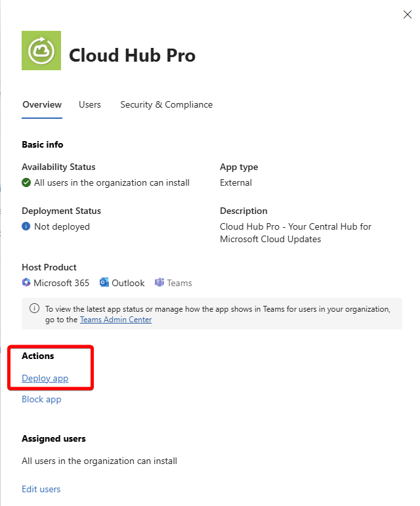
Task: Click the 'Deployment Status' label
Action: click(61, 211)
